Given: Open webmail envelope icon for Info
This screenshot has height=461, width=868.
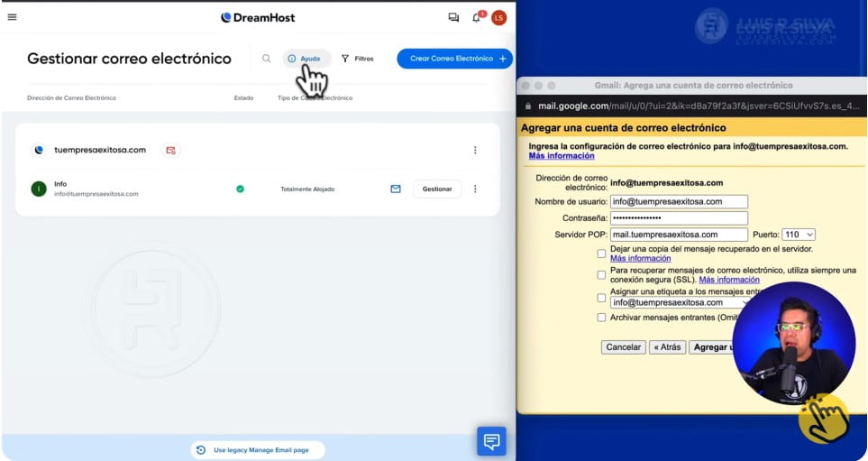Looking at the screenshot, I should click(396, 189).
